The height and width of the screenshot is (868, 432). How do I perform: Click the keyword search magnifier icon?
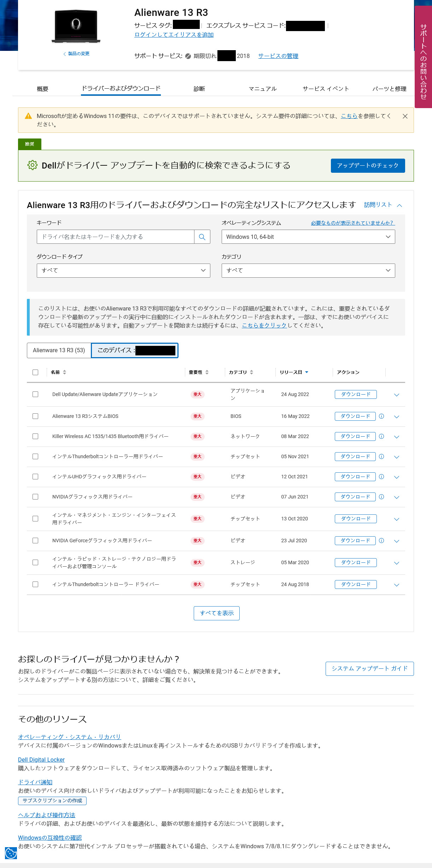point(202,237)
